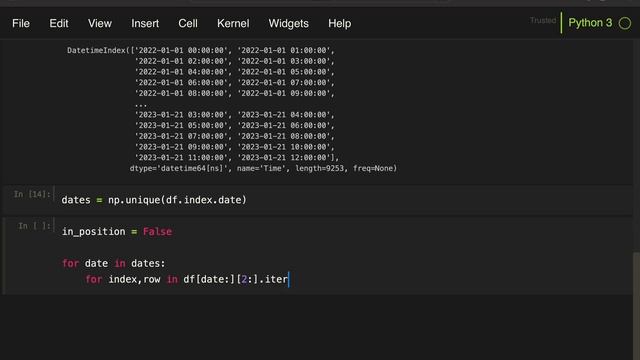The height and width of the screenshot is (360, 640).
Task: Open the View menu
Action: coord(100,24)
